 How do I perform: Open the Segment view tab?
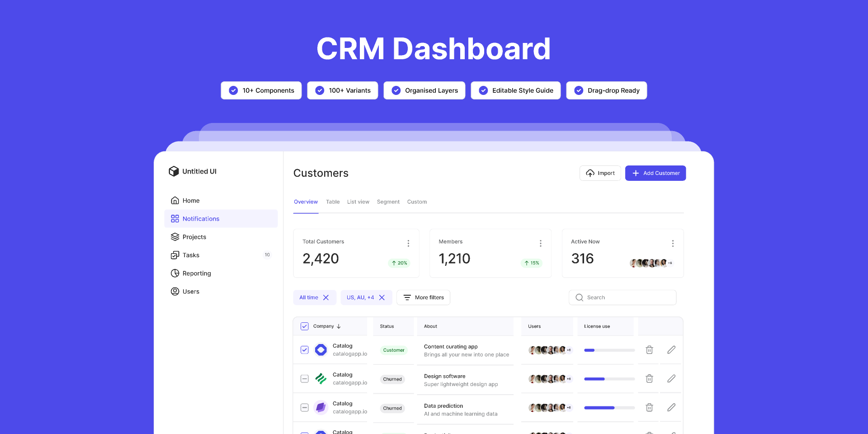(388, 202)
